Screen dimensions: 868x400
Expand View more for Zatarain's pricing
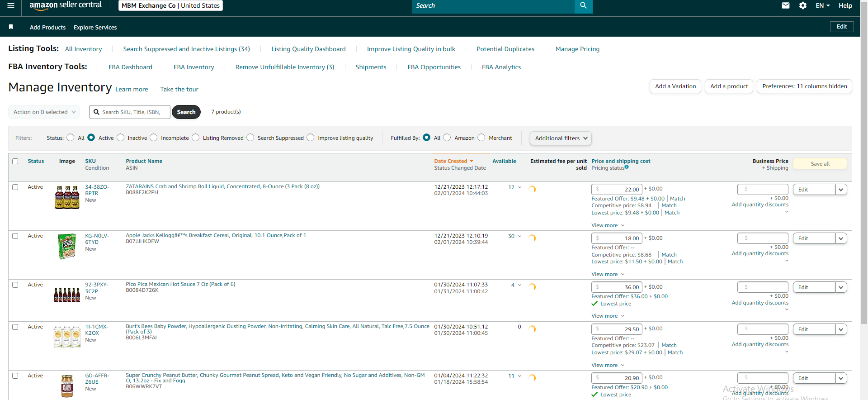click(608, 225)
